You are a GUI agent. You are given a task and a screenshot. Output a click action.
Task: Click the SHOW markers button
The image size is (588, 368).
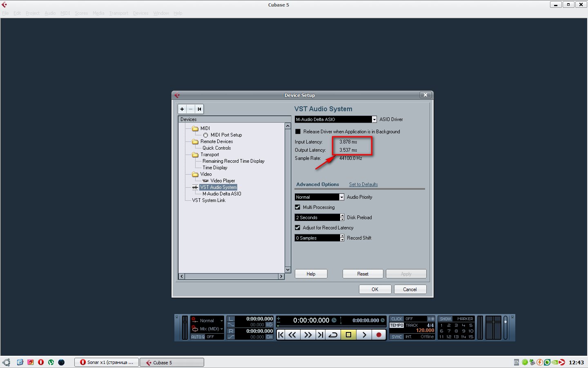tap(445, 319)
